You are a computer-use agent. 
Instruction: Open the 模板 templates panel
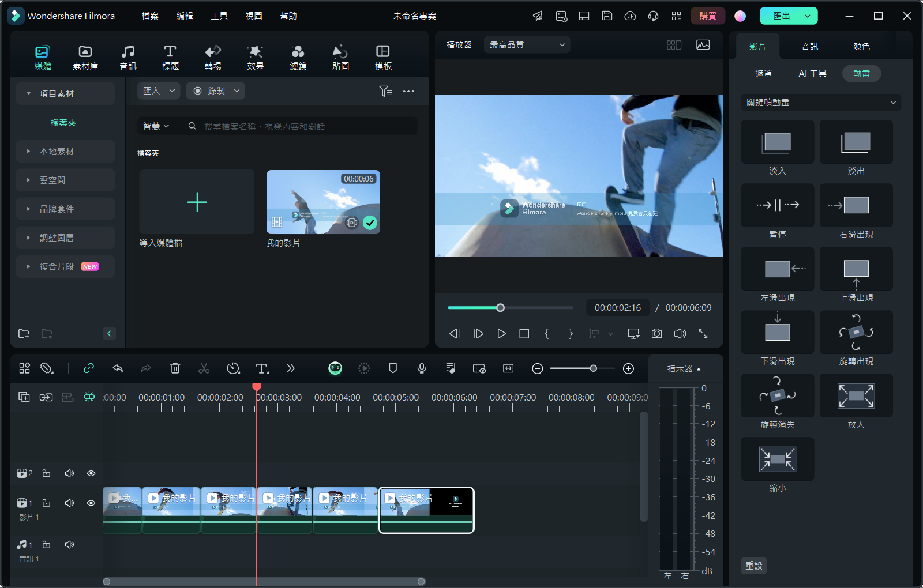pos(383,58)
